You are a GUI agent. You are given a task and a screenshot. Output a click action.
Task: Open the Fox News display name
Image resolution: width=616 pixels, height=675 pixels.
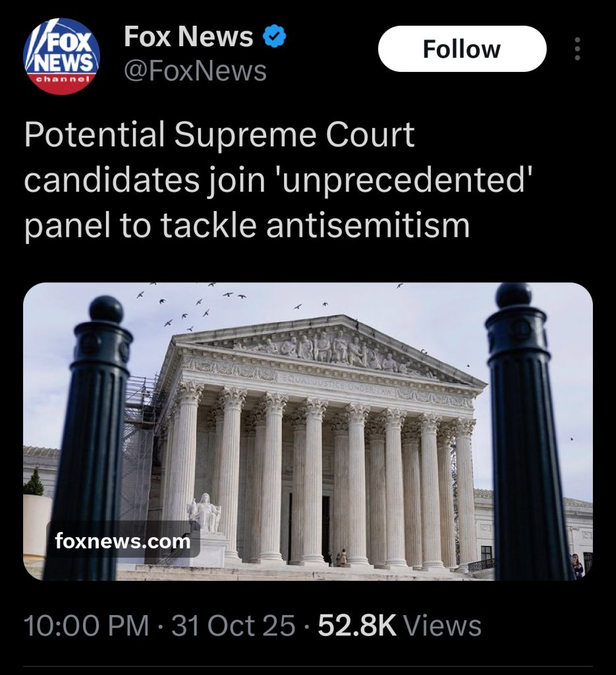[188, 37]
